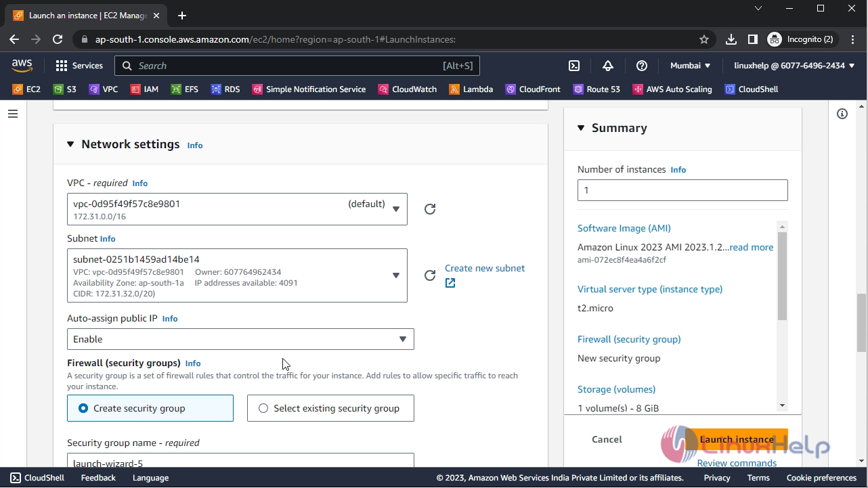Launch CloudShell from top navigation icon
This screenshot has width=868, height=488.
pyautogui.click(x=574, y=66)
